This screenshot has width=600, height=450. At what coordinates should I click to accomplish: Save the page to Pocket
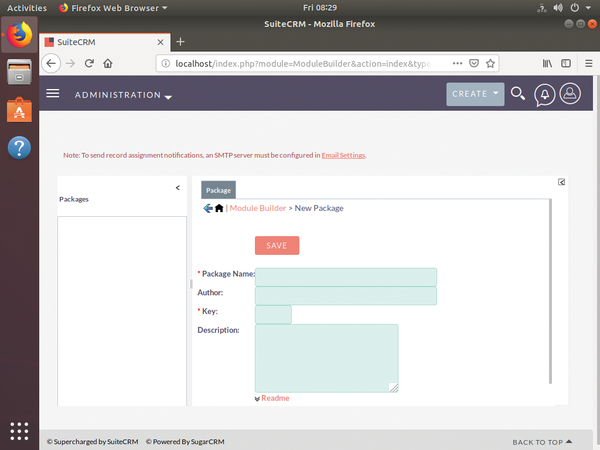coord(474,64)
